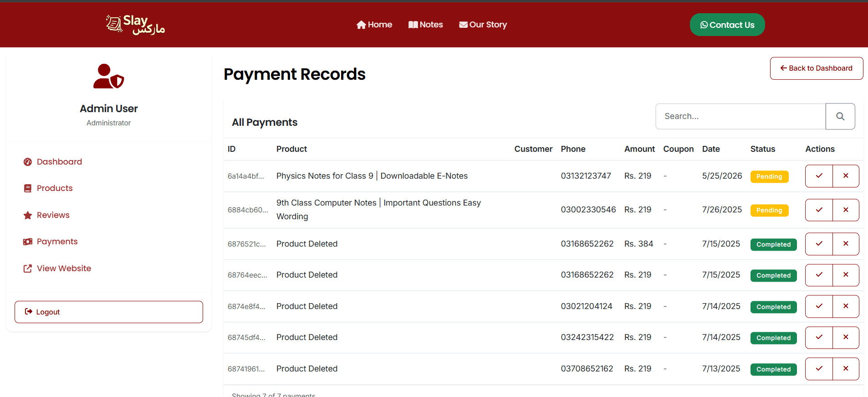Click the Logout button
This screenshot has width=868, height=397.
(109, 312)
